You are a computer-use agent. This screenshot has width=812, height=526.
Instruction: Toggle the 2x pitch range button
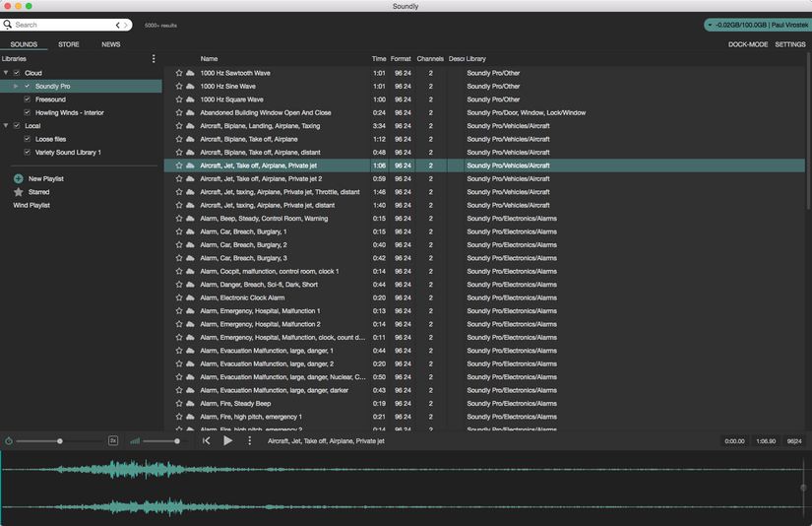113,441
